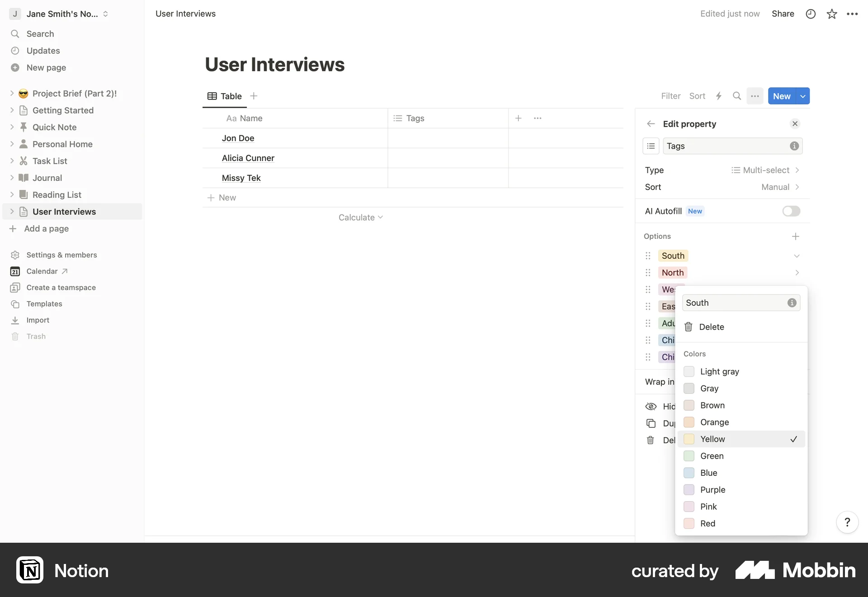Open help via the question mark icon
Image resolution: width=868 pixels, height=597 pixels.
coord(848,522)
